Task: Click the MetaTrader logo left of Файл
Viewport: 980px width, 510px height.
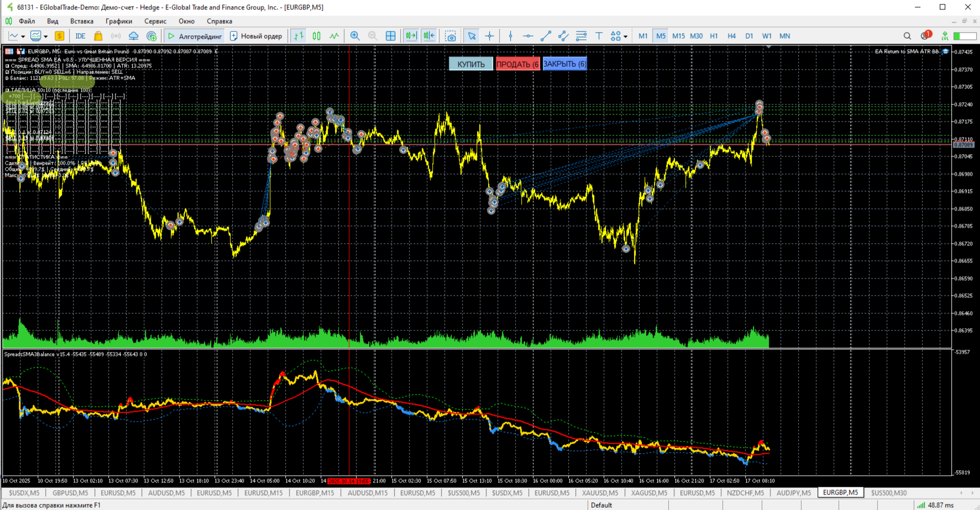Action: (9, 21)
